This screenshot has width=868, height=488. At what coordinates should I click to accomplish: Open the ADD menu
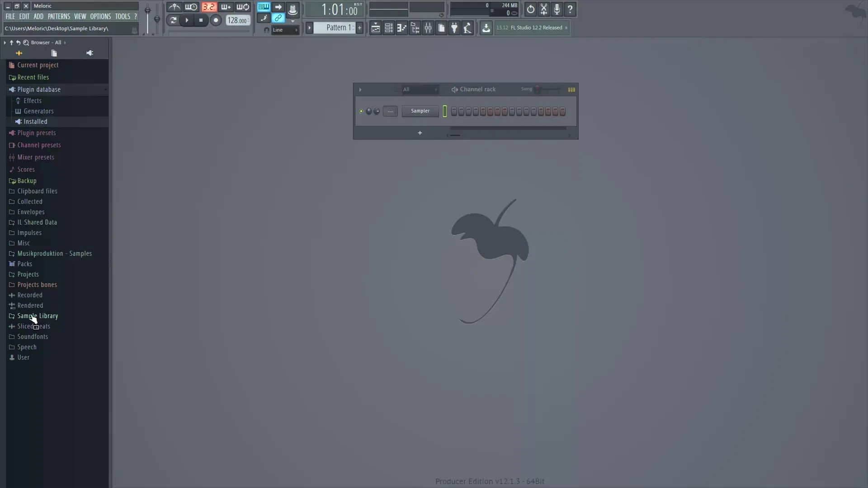pyautogui.click(x=38, y=16)
